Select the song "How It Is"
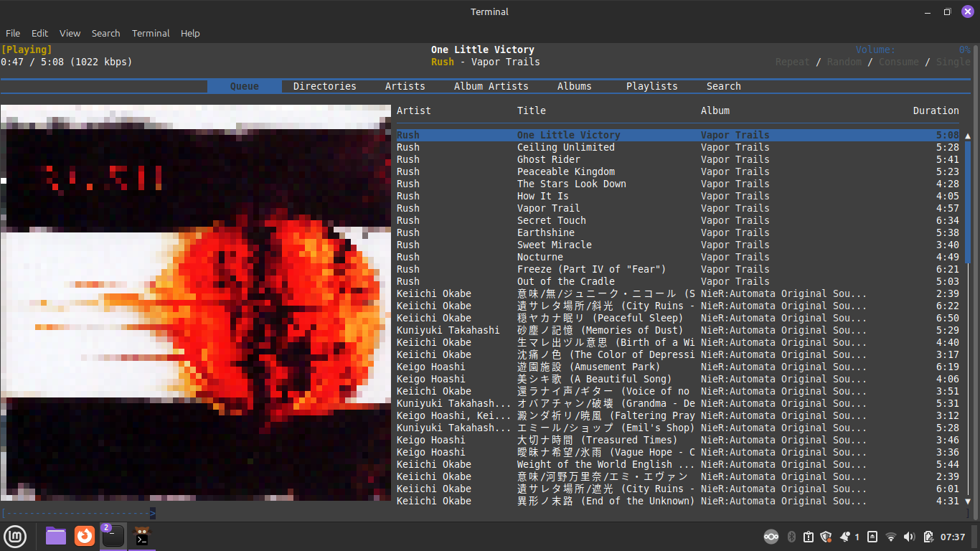Screen dimensions: 980x551 click(678, 196)
